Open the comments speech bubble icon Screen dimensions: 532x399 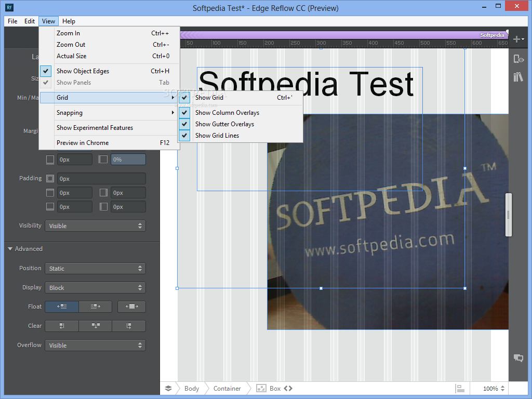(518, 358)
